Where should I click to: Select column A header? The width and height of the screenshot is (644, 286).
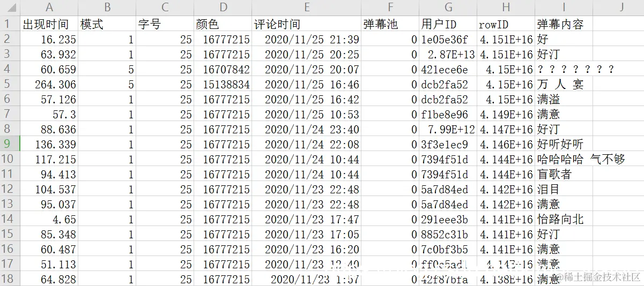tap(49, 7)
